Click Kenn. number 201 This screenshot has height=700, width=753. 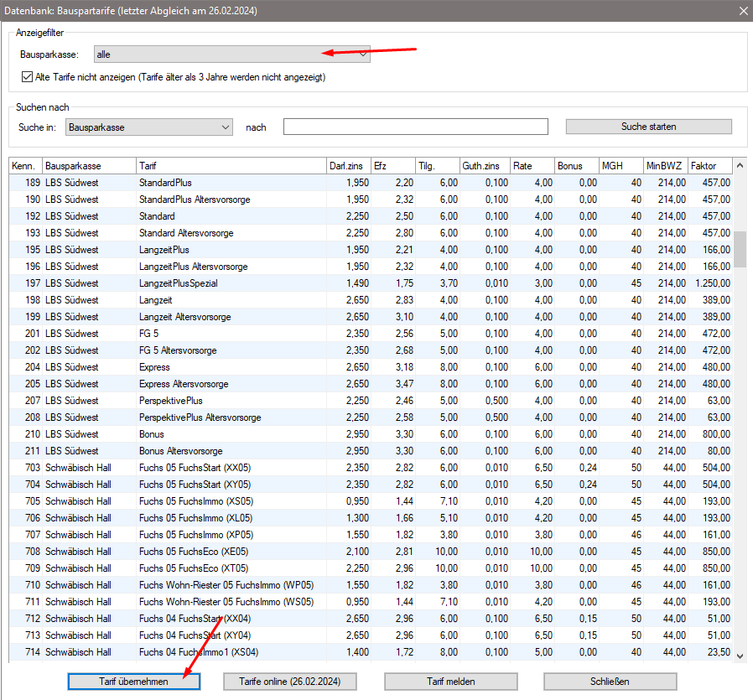[x=33, y=333]
